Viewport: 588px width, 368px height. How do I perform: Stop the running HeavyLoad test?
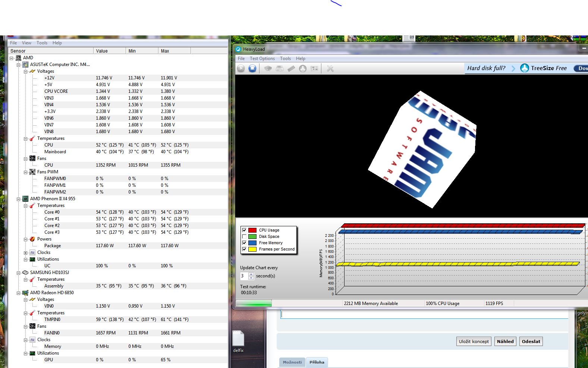[252, 69]
